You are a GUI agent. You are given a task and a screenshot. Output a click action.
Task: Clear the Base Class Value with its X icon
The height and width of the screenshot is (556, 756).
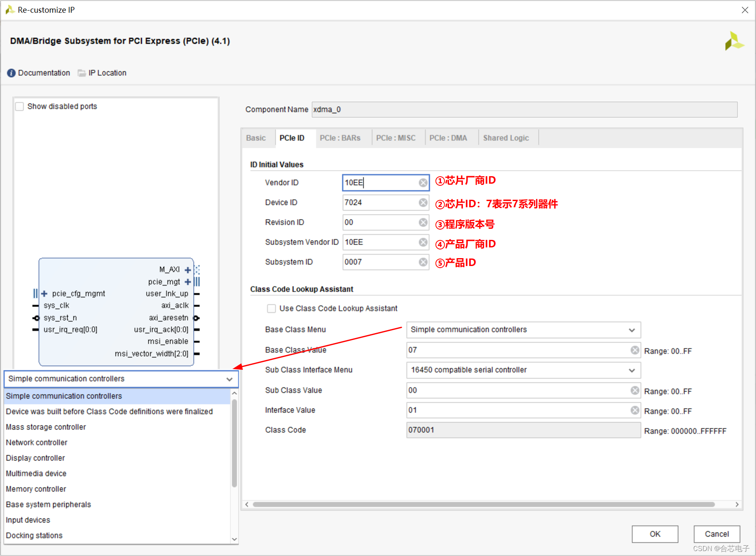(x=635, y=350)
